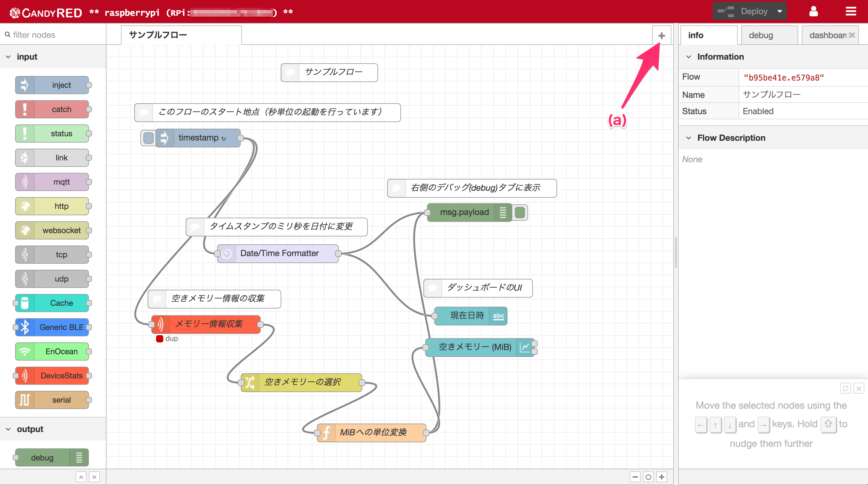
Task: Click the serial palette node
Action: coord(52,400)
